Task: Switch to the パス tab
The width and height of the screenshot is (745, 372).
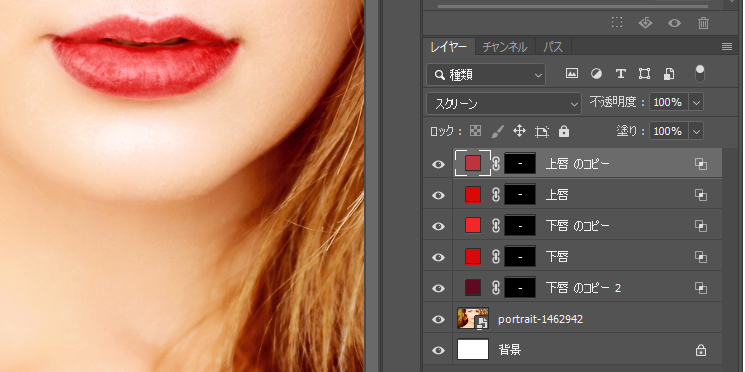Action: click(553, 47)
